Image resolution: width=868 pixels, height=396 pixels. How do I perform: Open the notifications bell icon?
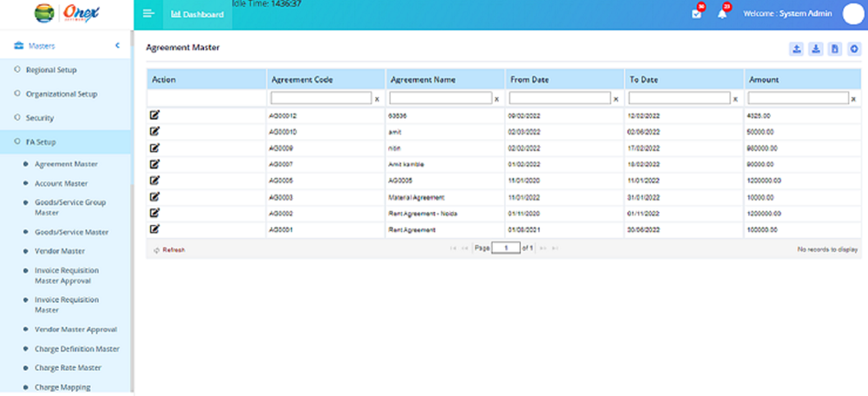point(722,14)
